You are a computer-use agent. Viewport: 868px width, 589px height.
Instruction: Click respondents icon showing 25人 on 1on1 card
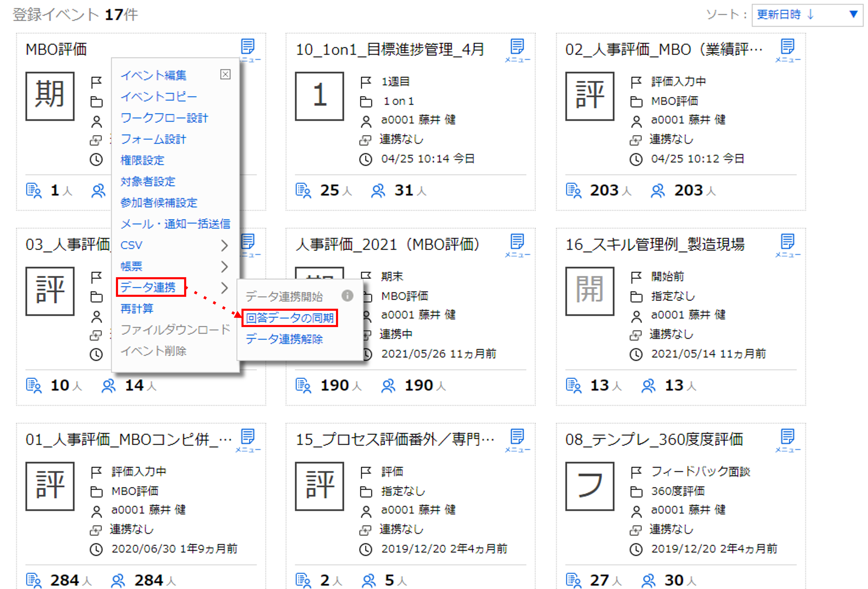click(x=303, y=190)
